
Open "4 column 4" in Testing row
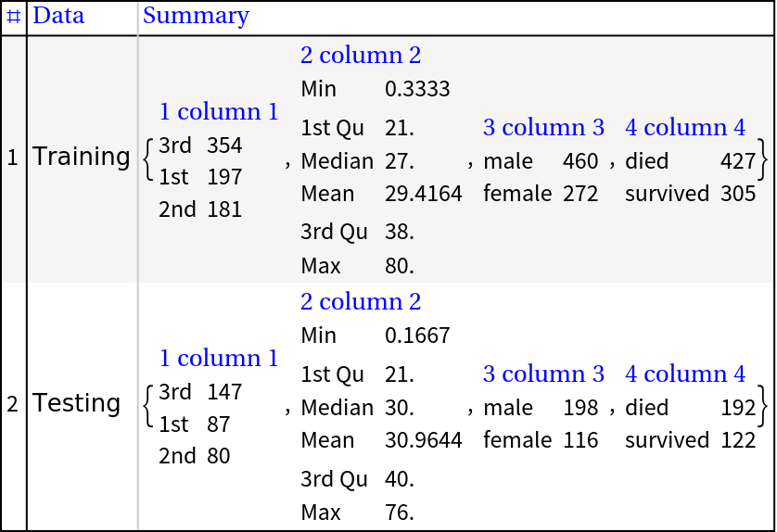point(685,374)
